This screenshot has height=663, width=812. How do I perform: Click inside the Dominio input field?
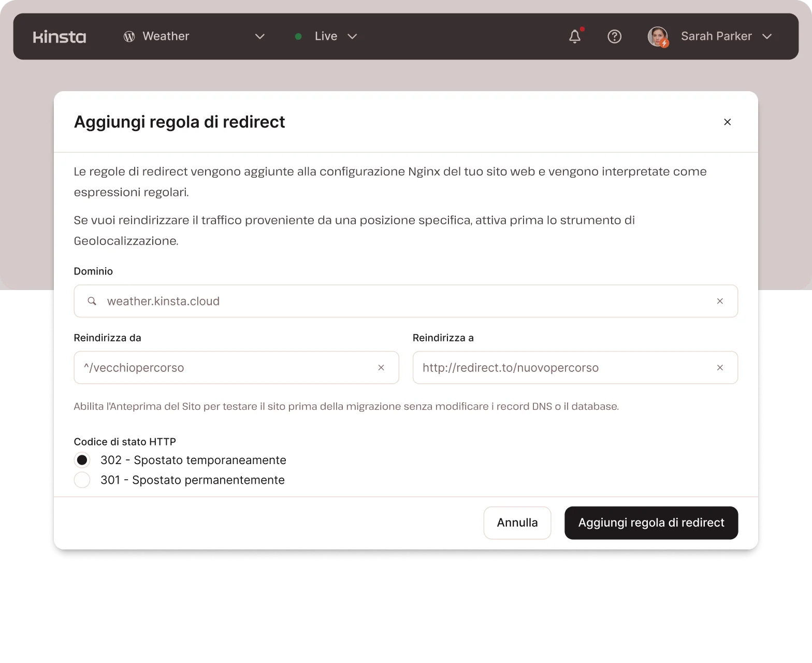click(404, 301)
